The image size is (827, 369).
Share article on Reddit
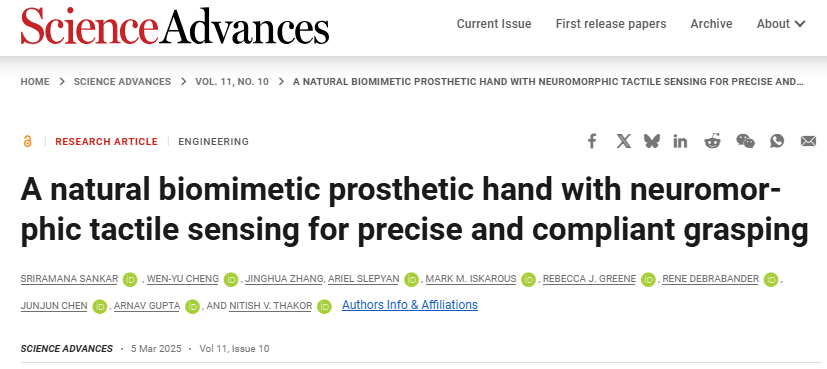click(x=713, y=141)
